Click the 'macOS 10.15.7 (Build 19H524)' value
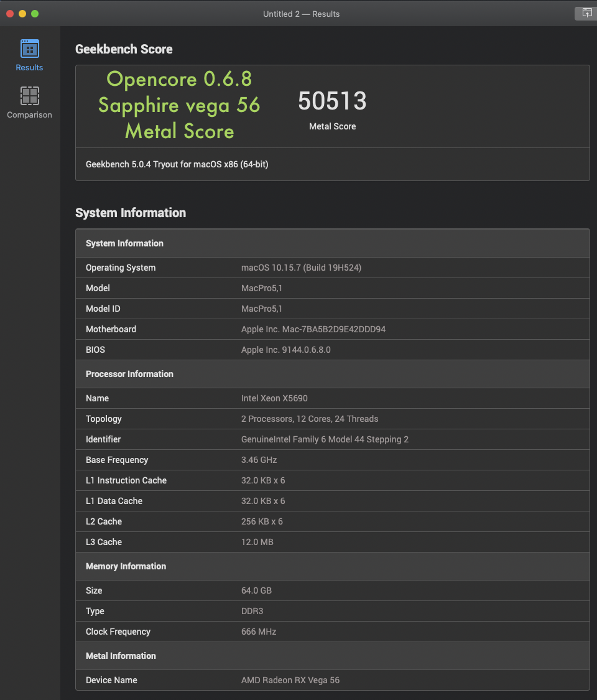 301,268
